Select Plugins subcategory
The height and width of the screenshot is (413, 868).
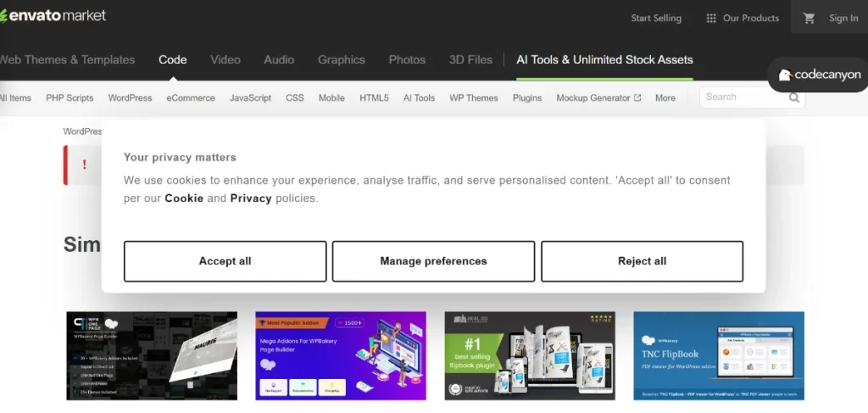click(527, 98)
